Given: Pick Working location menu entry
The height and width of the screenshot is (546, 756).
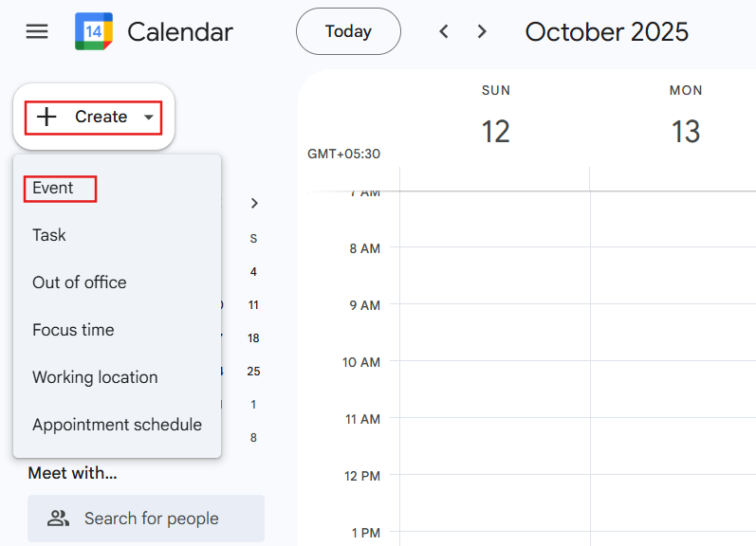Looking at the screenshot, I should pos(95,377).
